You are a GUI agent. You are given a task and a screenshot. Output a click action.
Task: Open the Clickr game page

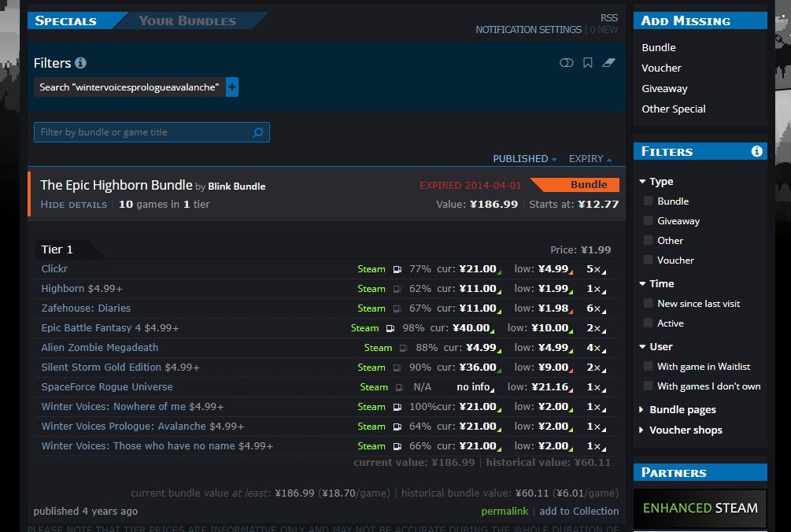[54, 269]
